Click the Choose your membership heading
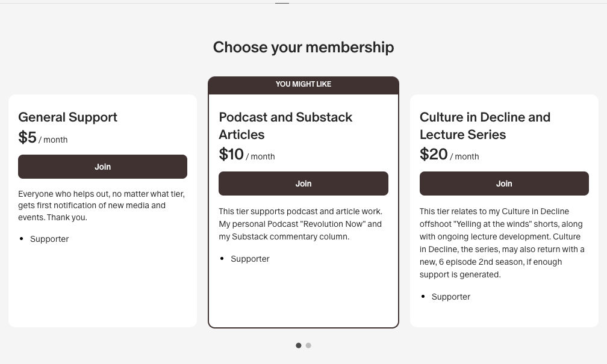This screenshot has height=364, width=607. tap(303, 47)
